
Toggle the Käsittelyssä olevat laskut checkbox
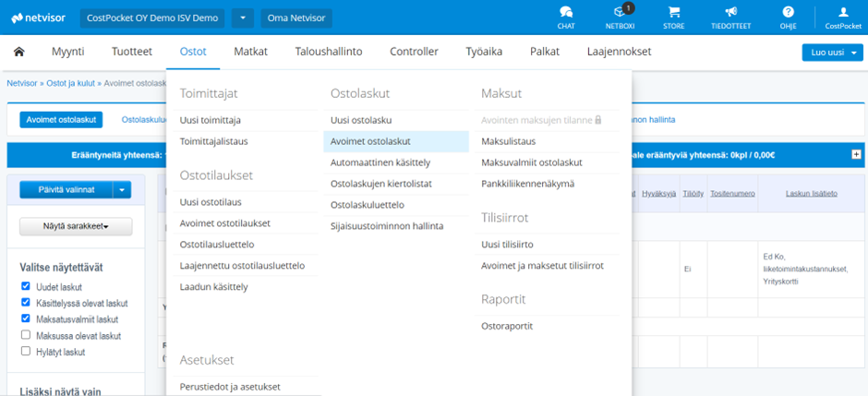25,303
